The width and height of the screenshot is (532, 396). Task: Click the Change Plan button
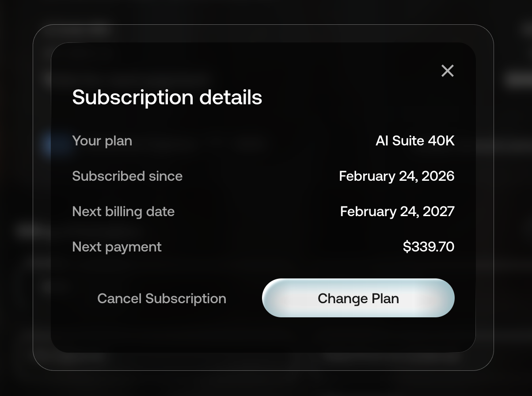coord(358,298)
